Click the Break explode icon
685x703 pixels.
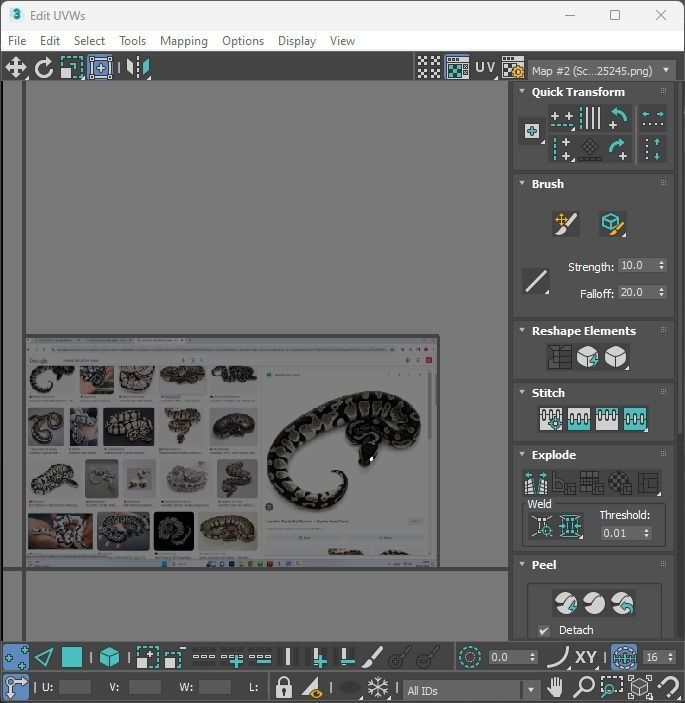pyautogui.click(x=536, y=483)
